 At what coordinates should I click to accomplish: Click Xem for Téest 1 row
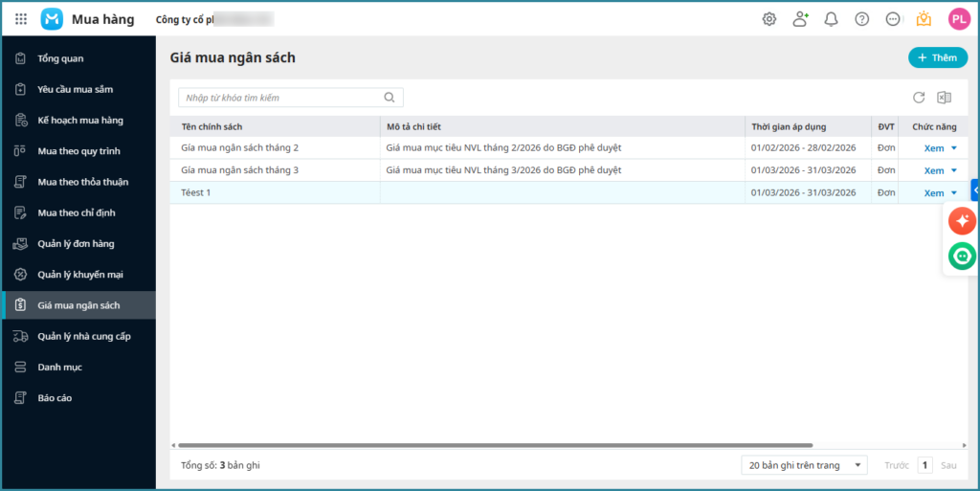(934, 193)
